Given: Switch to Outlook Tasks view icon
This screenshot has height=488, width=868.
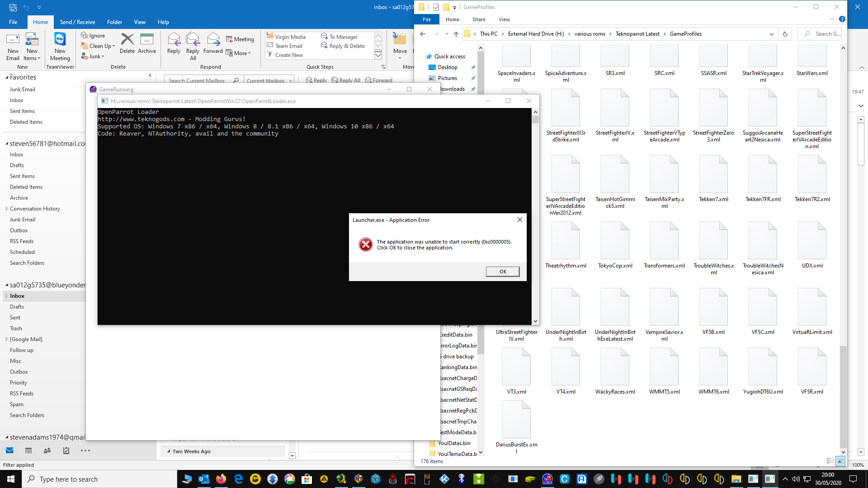Looking at the screenshot, I should coord(66,450).
